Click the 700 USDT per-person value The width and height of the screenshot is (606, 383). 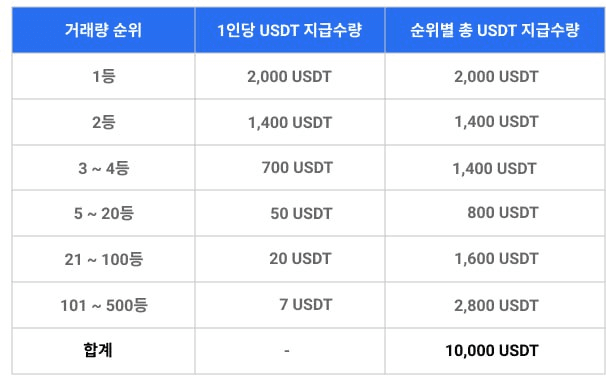coord(297,168)
